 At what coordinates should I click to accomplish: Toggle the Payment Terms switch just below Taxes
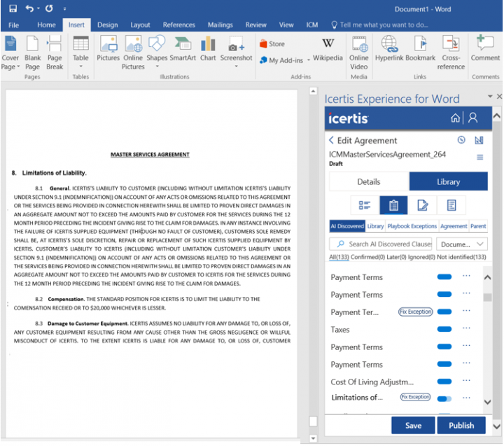tap(444, 347)
